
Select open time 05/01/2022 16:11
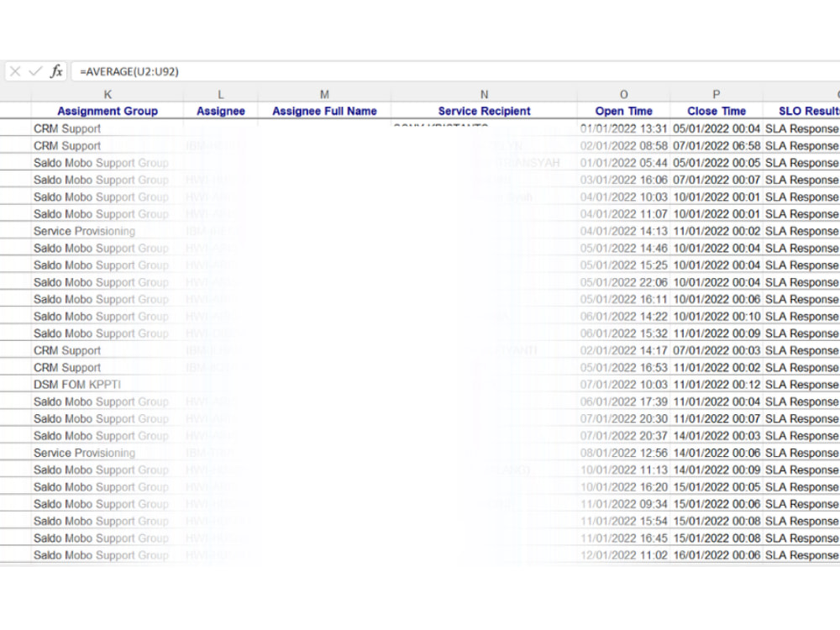tap(623, 300)
